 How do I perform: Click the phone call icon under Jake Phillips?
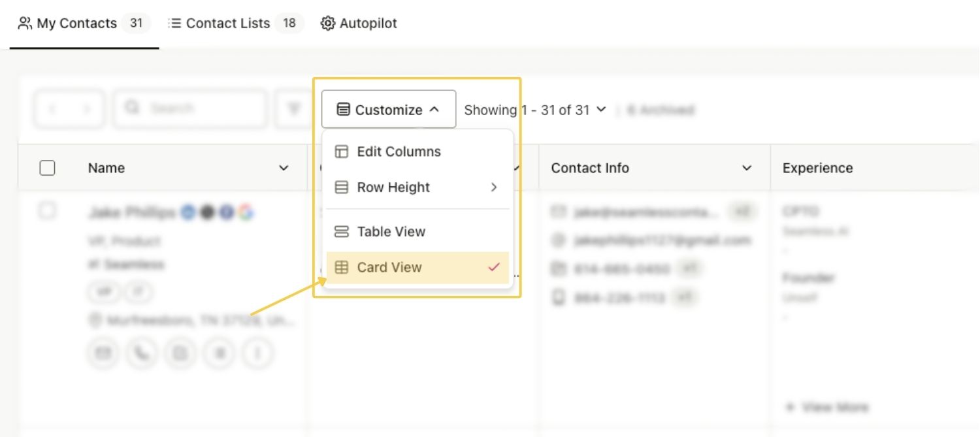(x=141, y=353)
